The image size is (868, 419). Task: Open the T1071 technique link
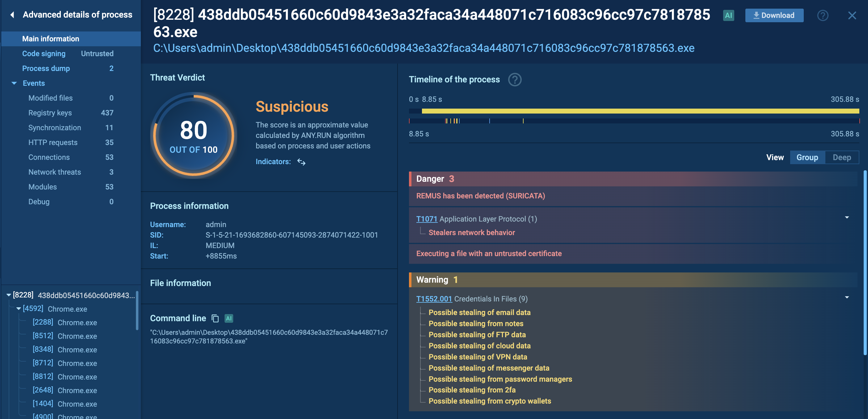point(427,219)
